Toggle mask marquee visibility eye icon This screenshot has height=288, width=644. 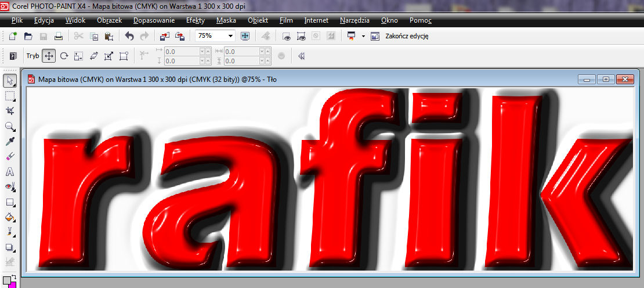(286, 36)
